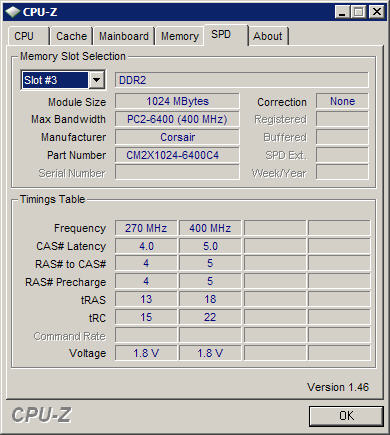Click the CM2X1024-6400C4 part number field
390x435 pixels.
point(177,155)
